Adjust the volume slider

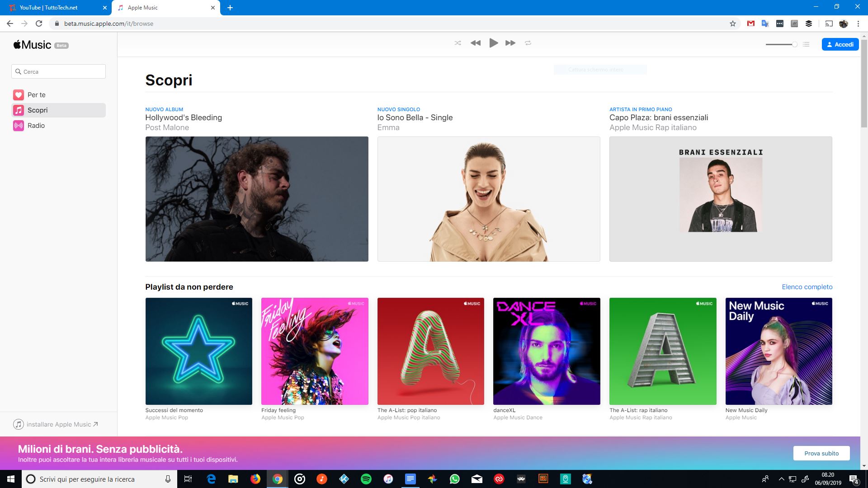coord(781,45)
